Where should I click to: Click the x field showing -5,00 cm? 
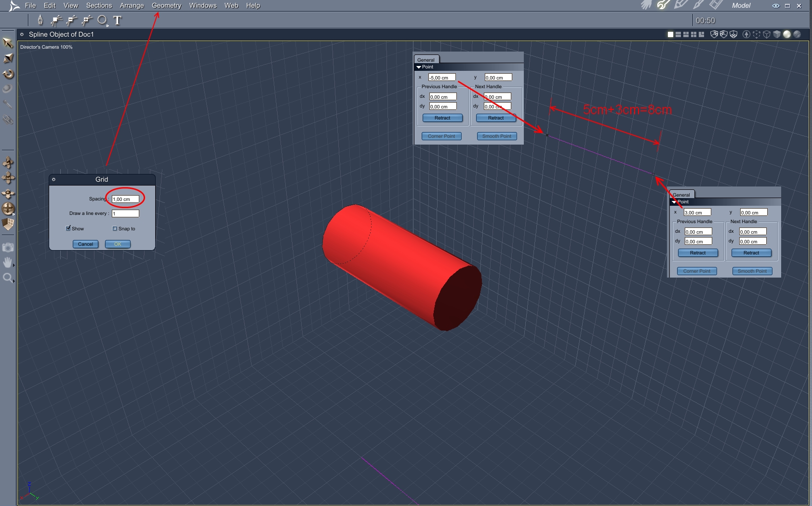442,77
